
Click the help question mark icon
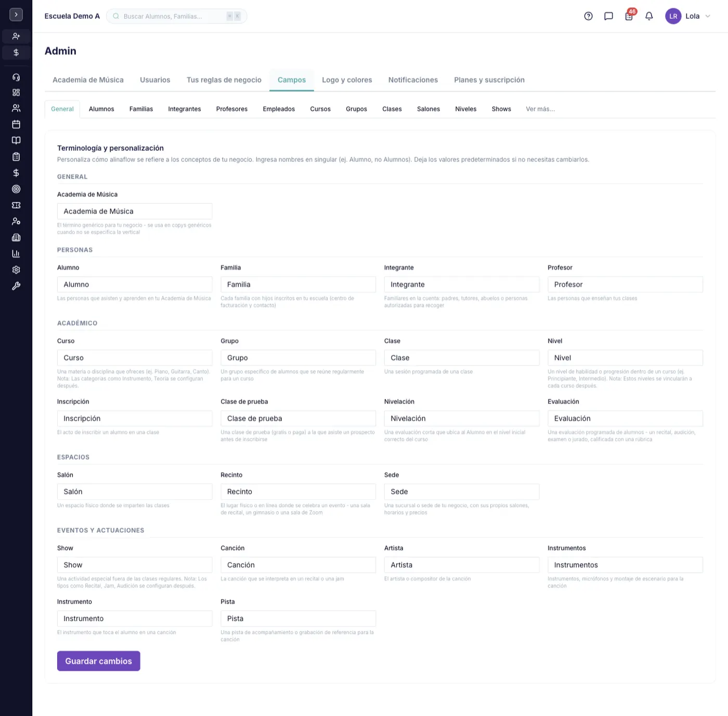click(588, 16)
